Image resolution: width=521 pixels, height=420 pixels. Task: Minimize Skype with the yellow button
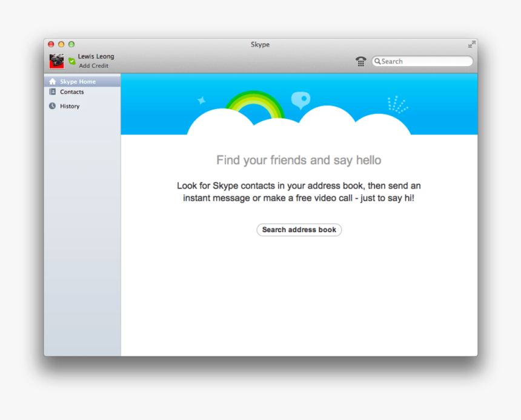click(61, 44)
